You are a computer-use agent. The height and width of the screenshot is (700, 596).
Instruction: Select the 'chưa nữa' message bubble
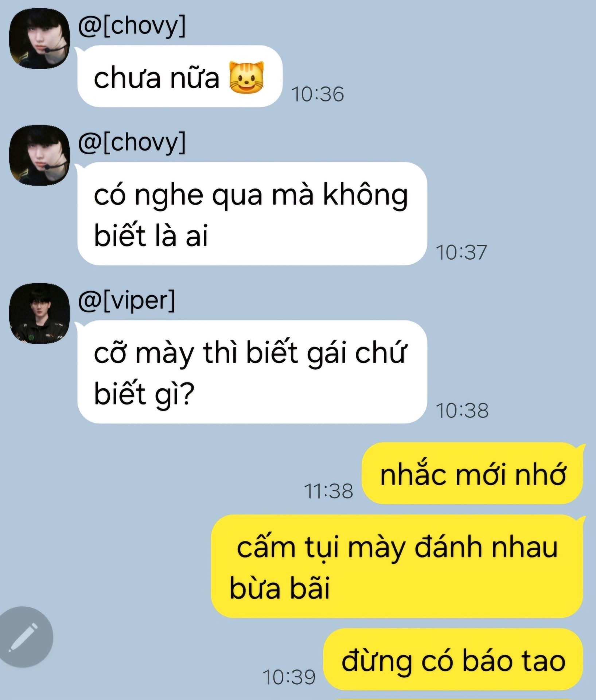click(x=180, y=76)
